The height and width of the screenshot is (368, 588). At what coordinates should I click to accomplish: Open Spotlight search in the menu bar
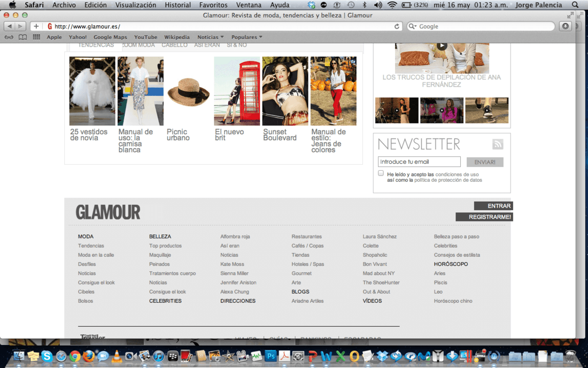(x=575, y=5)
